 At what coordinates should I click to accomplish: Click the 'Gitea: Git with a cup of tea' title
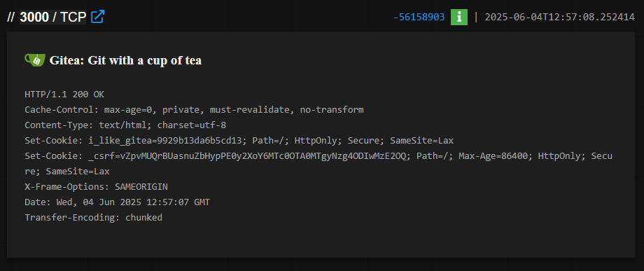click(x=126, y=60)
